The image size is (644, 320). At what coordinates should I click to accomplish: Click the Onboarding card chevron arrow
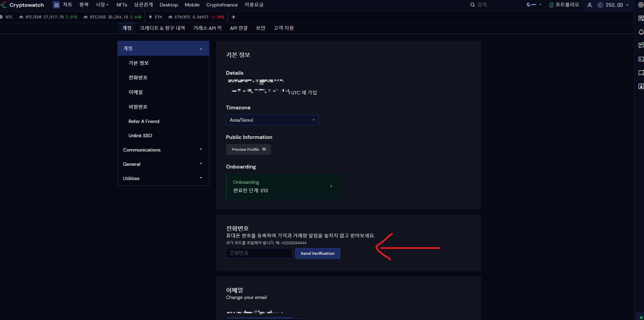[x=331, y=186]
